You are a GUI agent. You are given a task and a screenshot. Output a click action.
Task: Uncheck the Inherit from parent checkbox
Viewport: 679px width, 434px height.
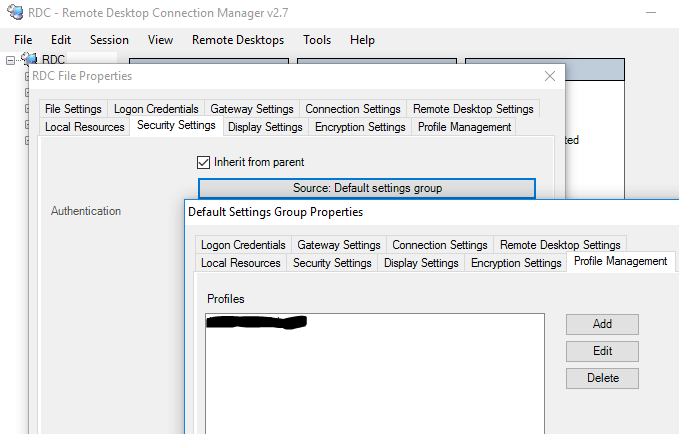[204, 162]
